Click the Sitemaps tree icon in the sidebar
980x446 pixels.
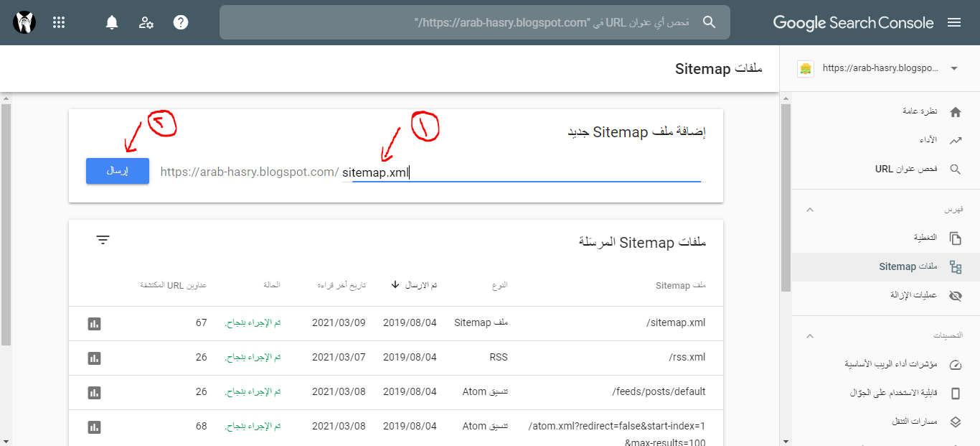click(955, 267)
